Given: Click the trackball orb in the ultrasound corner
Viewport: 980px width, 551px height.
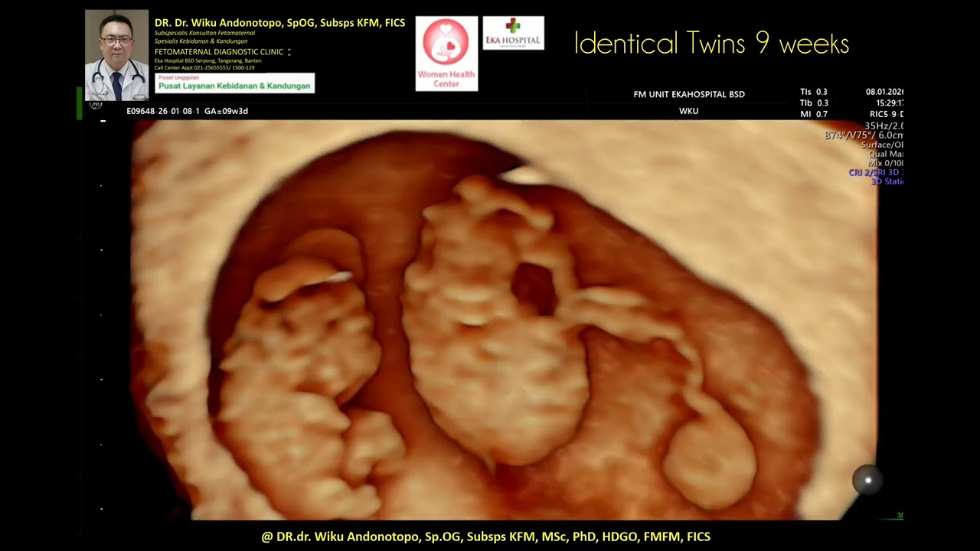Looking at the screenshot, I should pos(867,480).
